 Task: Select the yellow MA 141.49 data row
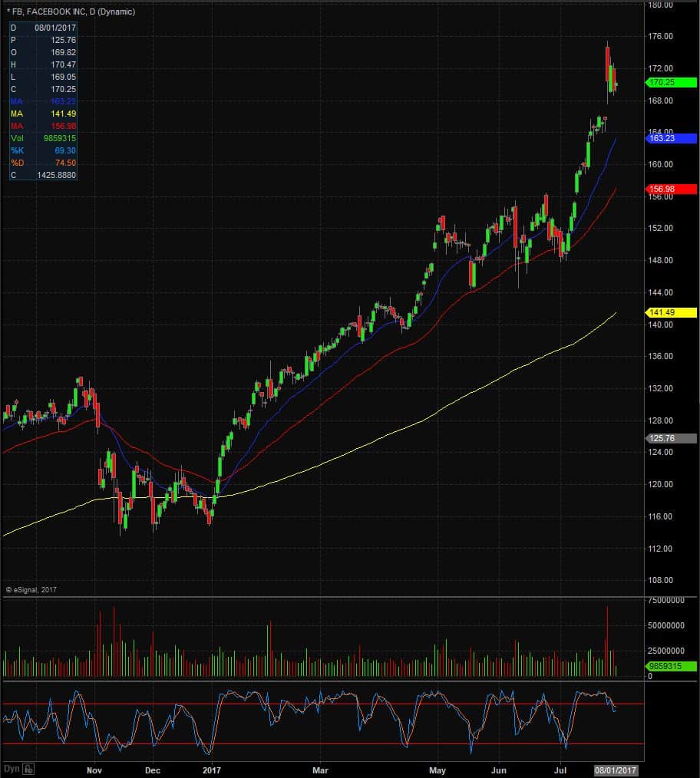pos(43,114)
